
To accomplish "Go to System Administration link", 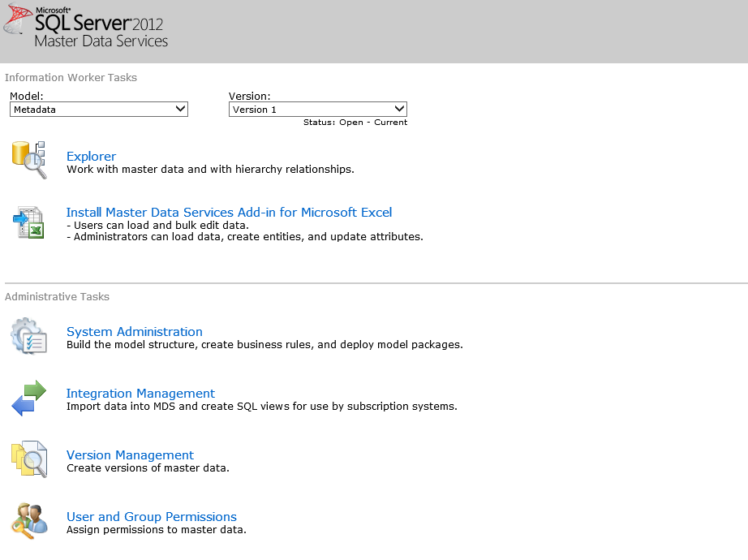I will tap(135, 331).
